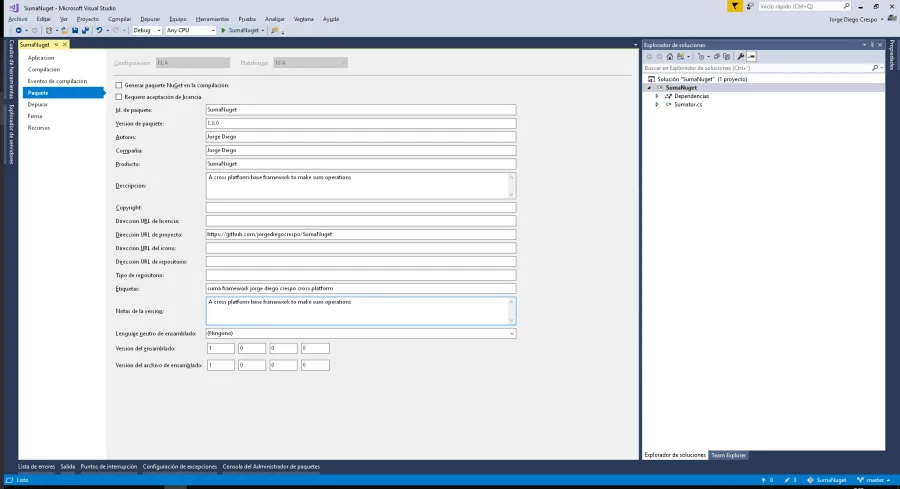Open the Solution Explorer window options dropdown arrow
900x489 pixels.
pyautogui.click(x=864, y=45)
